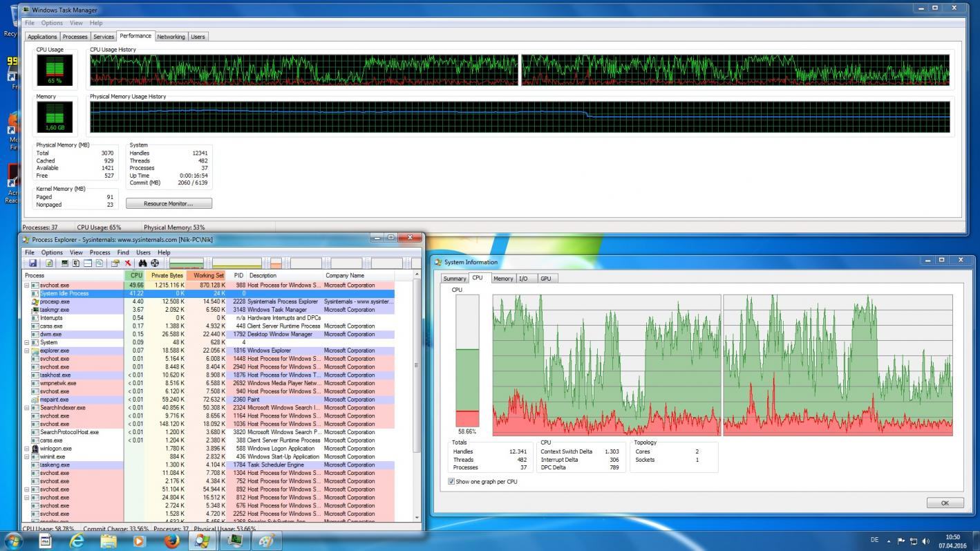Select the System Idle Process row
This screenshot has height=551, width=980.
coord(209,293)
